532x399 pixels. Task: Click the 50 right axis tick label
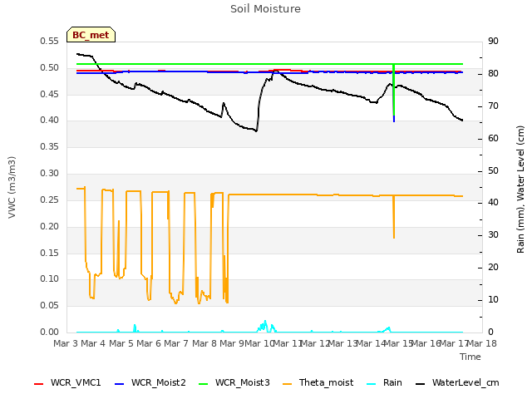pyautogui.click(x=493, y=170)
